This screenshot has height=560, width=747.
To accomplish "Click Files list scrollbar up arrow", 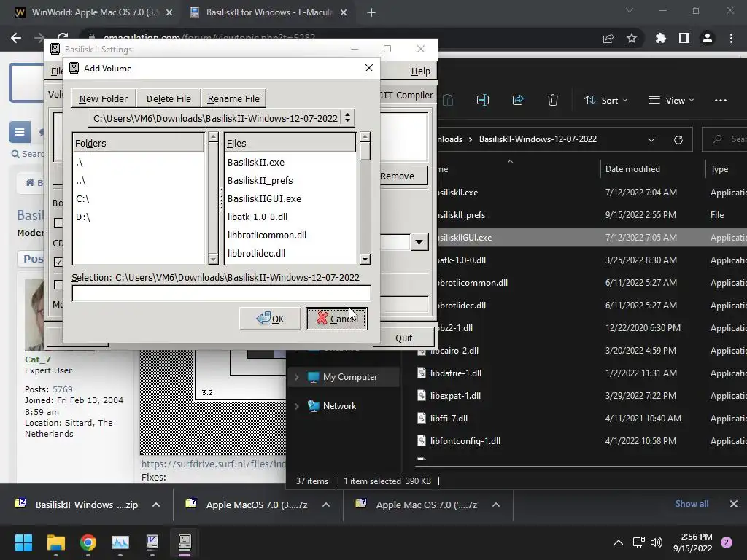I will [x=365, y=137].
